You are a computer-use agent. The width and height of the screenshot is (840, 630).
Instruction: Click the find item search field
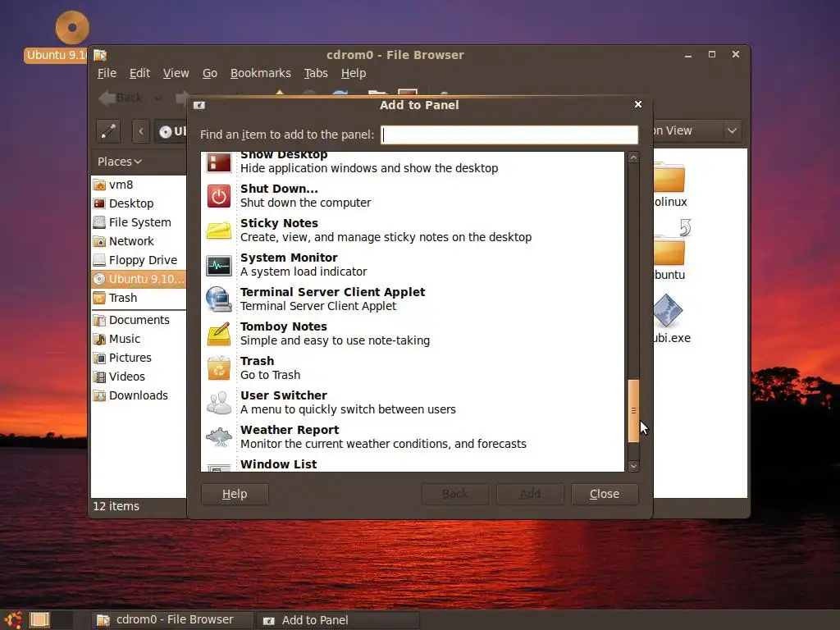[509, 135]
